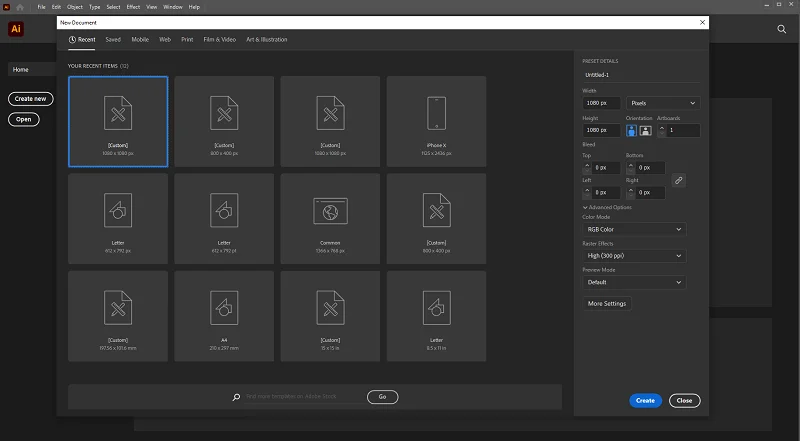Click the Go button beside stock search
The width and height of the screenshot is (800, 441).
[x=382, y=397]
